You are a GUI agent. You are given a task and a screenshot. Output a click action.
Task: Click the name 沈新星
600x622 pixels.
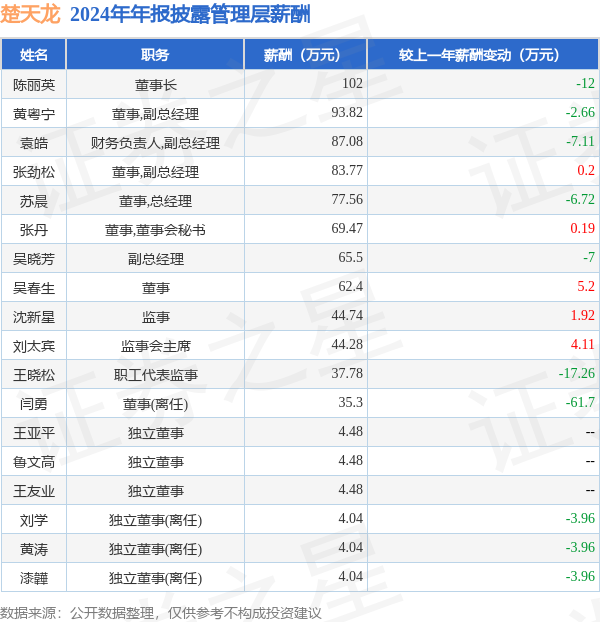coord(34,317)
